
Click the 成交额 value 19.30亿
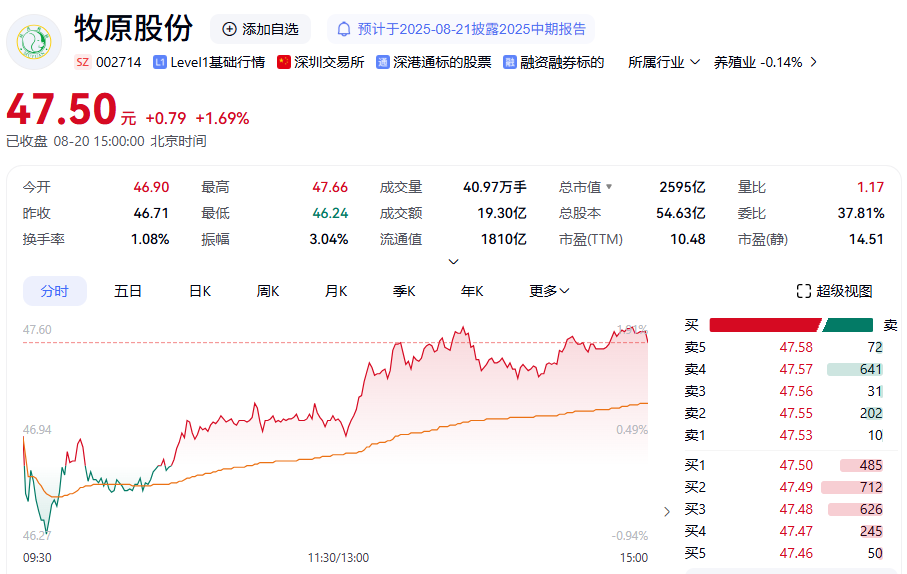click(502, 213)
